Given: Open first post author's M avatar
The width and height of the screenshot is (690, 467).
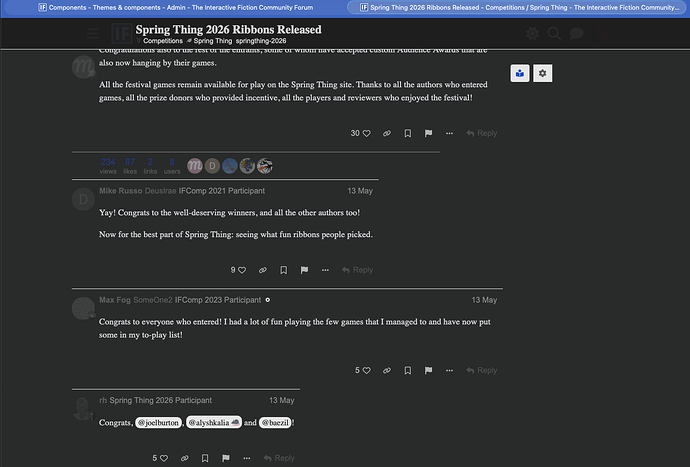Looking at the screenshot, I should pos(83,67).
